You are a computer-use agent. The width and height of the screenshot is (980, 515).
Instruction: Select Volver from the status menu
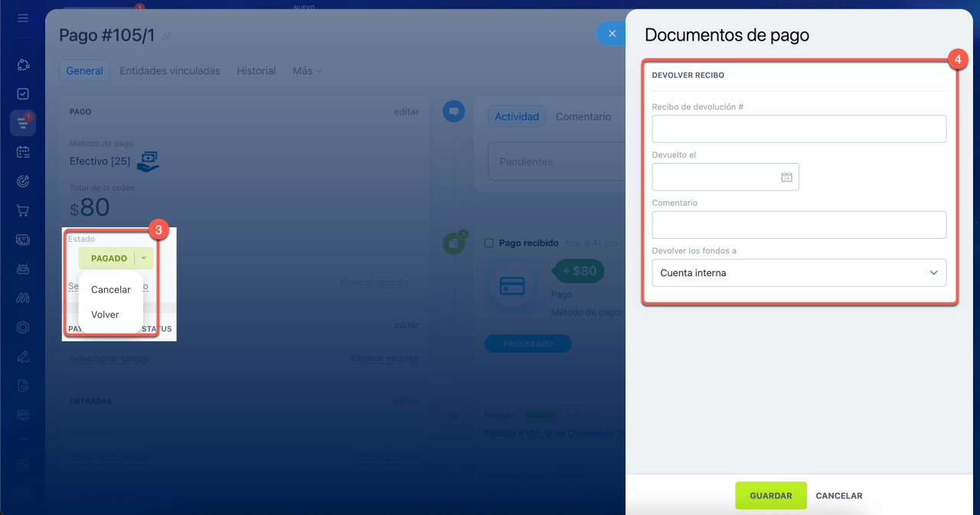(x=105, y=315)
